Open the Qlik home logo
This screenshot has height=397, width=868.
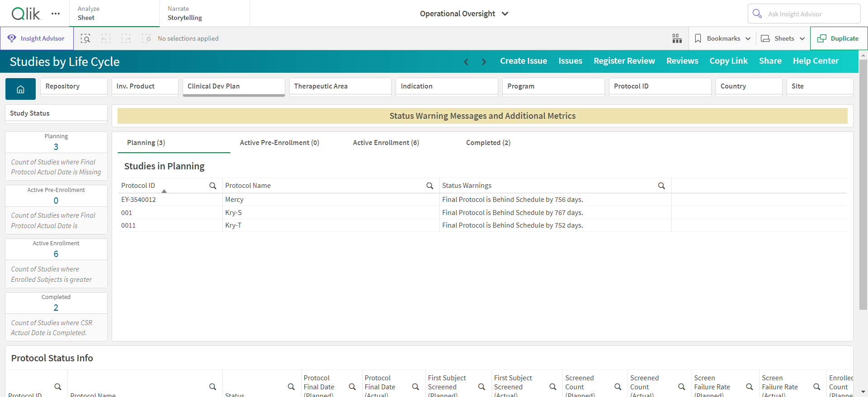[x=26, y=14]
